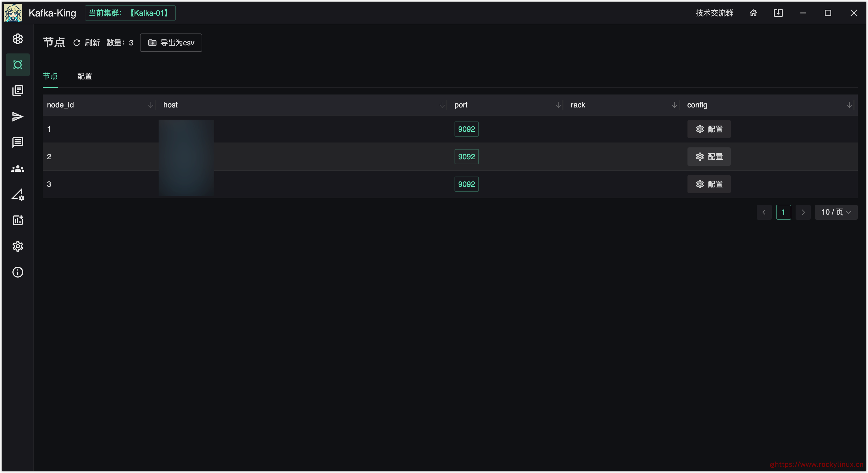
Task: Select the 节点 tab
Action: [x=50, y=76]
